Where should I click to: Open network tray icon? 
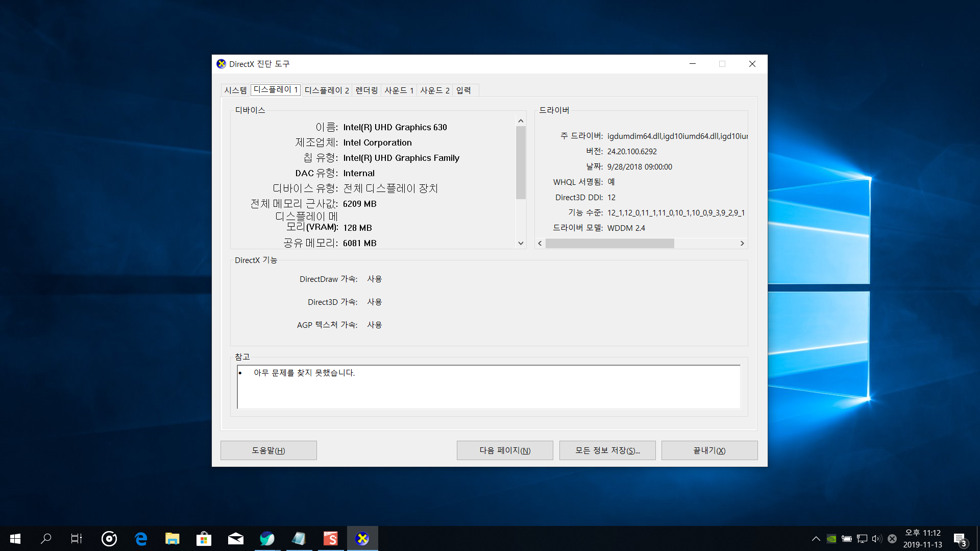point(862,538)
